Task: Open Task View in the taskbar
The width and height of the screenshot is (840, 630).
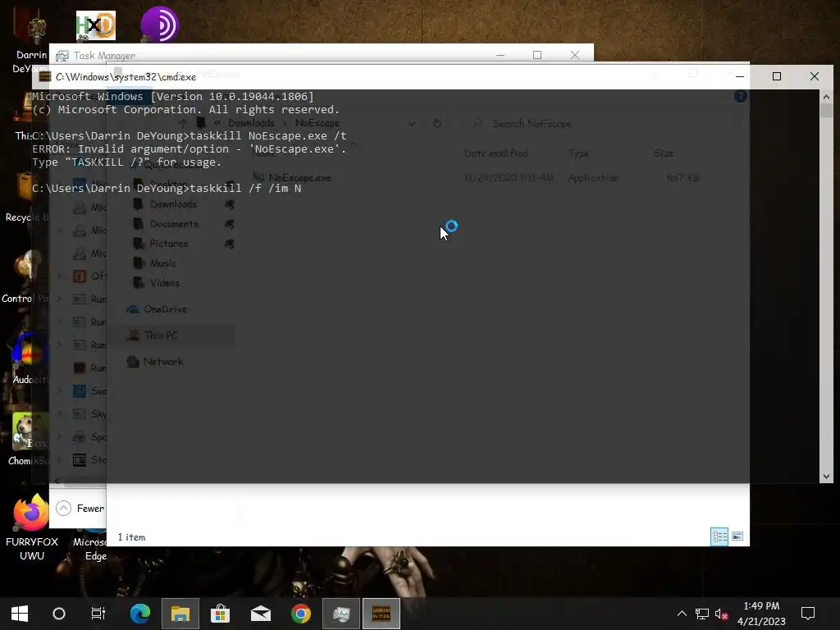Action: 98,614
